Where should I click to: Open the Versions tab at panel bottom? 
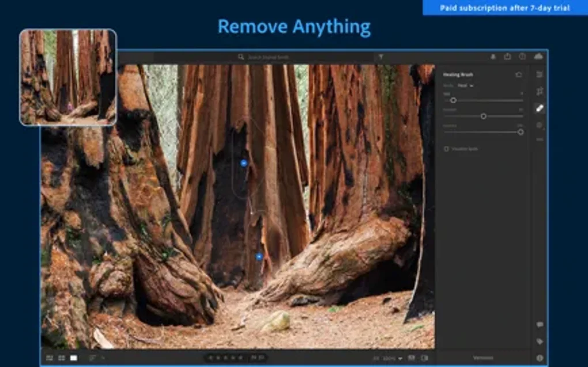tap(483, 358)
